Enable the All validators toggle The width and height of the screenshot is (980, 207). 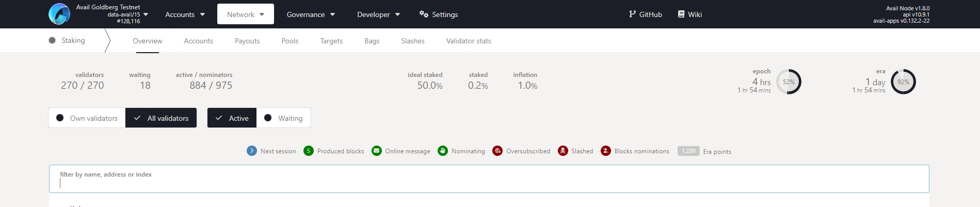pos(161,118)
